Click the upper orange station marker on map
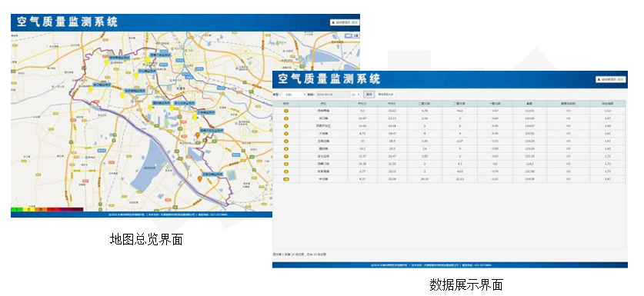This screenshot has height=296, width=644. 197,135
